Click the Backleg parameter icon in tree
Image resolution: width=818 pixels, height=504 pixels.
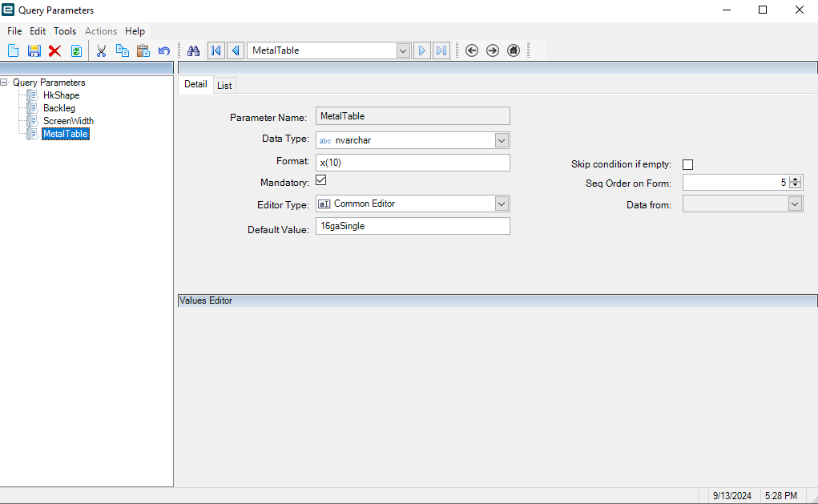32,108
